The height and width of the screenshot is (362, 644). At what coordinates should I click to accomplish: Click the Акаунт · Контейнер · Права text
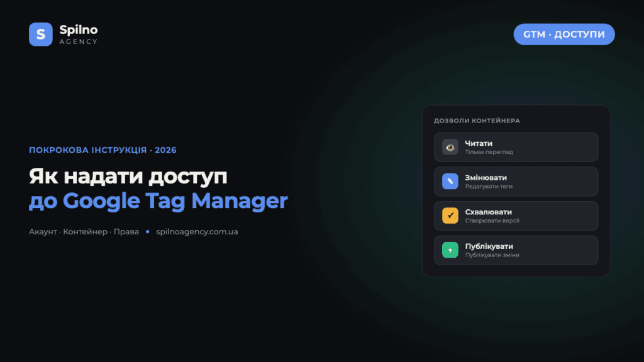84,232
